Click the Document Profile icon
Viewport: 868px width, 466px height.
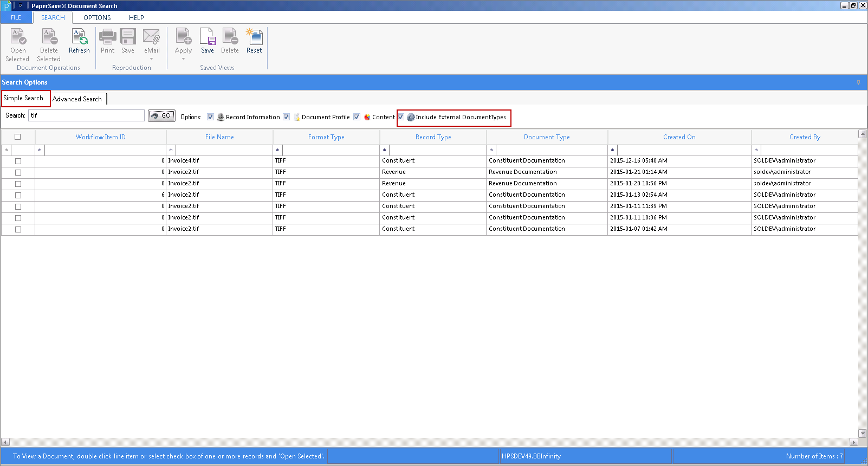[x=297, y=117]
